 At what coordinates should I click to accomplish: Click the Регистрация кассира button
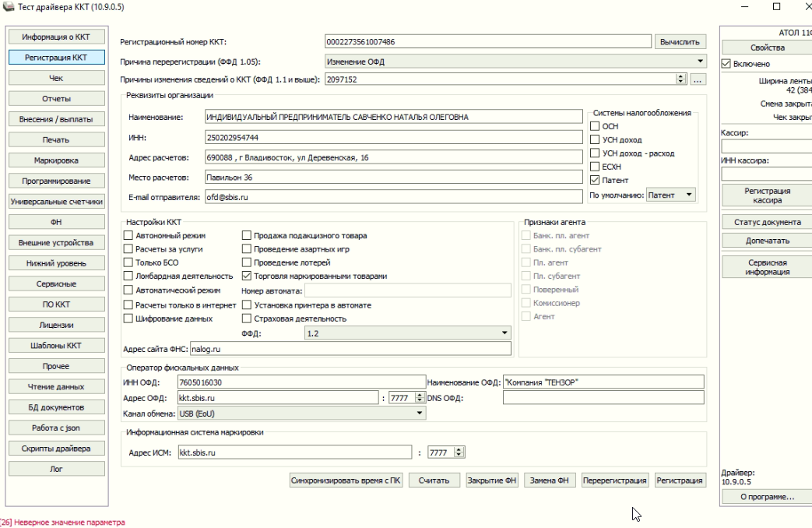[x=767, y=195]
